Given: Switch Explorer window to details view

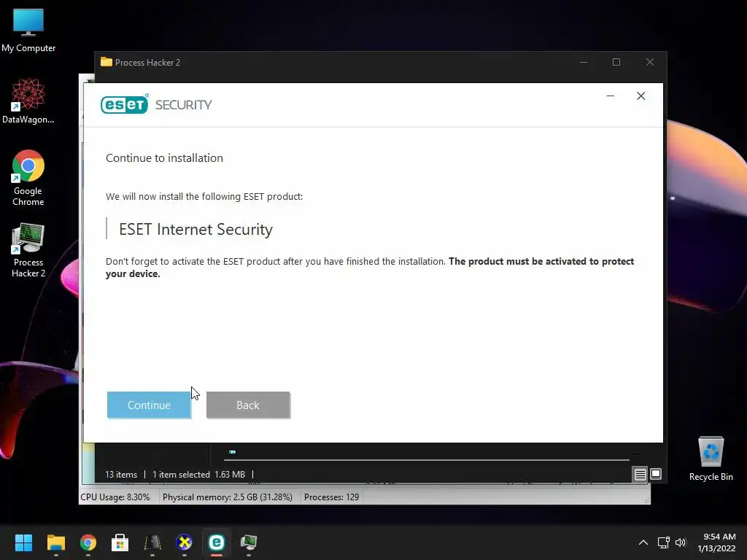Looking at the screenshot, I should coord(640,474).
